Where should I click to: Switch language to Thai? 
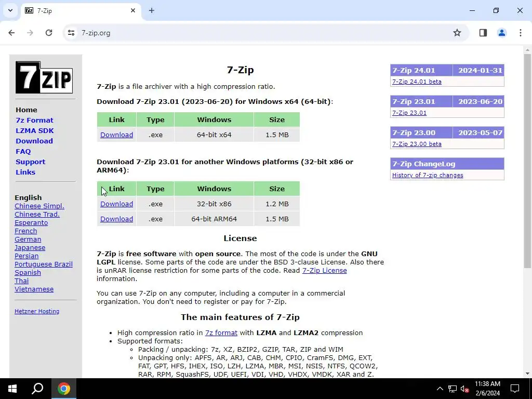tap(22, 281)
